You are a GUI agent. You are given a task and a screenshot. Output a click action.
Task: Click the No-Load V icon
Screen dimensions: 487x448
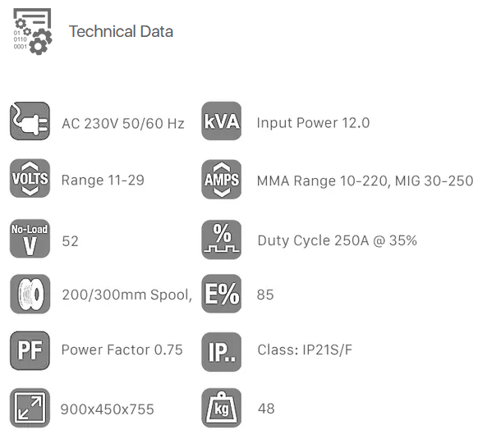tap(30, 239)
